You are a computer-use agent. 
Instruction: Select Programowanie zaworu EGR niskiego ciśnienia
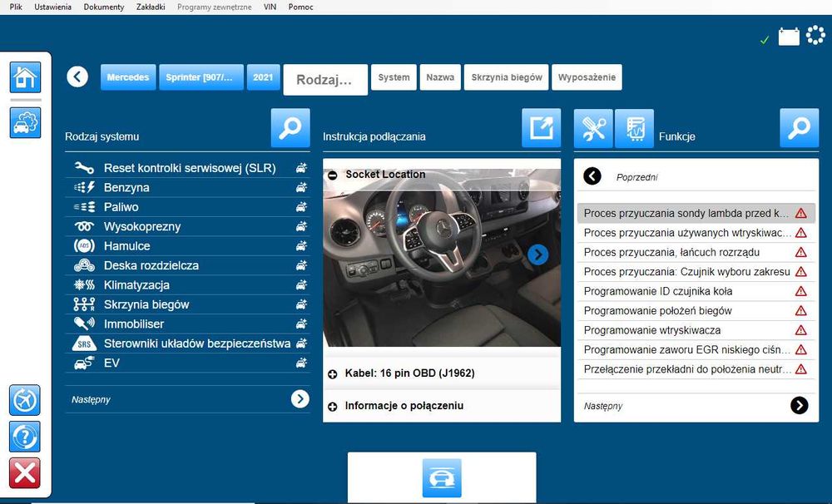pyautogui.click(x=696, y=349)
